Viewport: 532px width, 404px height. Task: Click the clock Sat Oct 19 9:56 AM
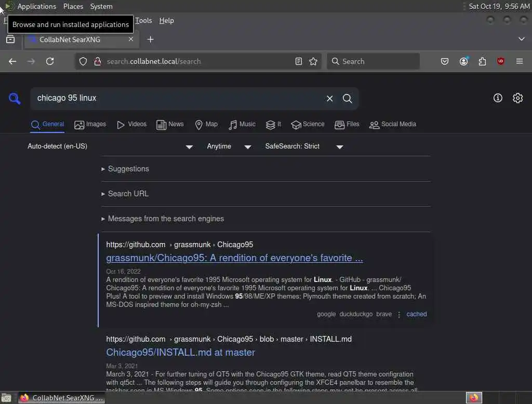pyautogui.click(x=499, y=6)
